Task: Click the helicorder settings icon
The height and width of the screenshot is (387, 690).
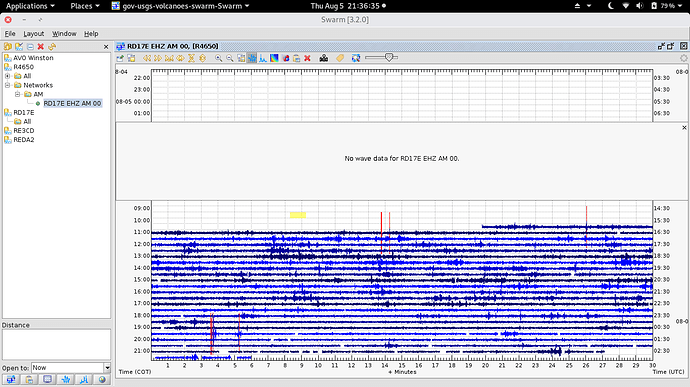Action: 120,58
